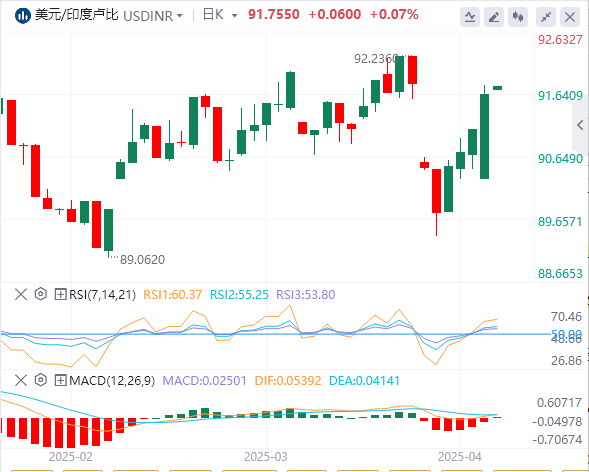The image size is (589, 472).
Task: Click the MACD(12,26,9) label
Action: pos(112,381)
